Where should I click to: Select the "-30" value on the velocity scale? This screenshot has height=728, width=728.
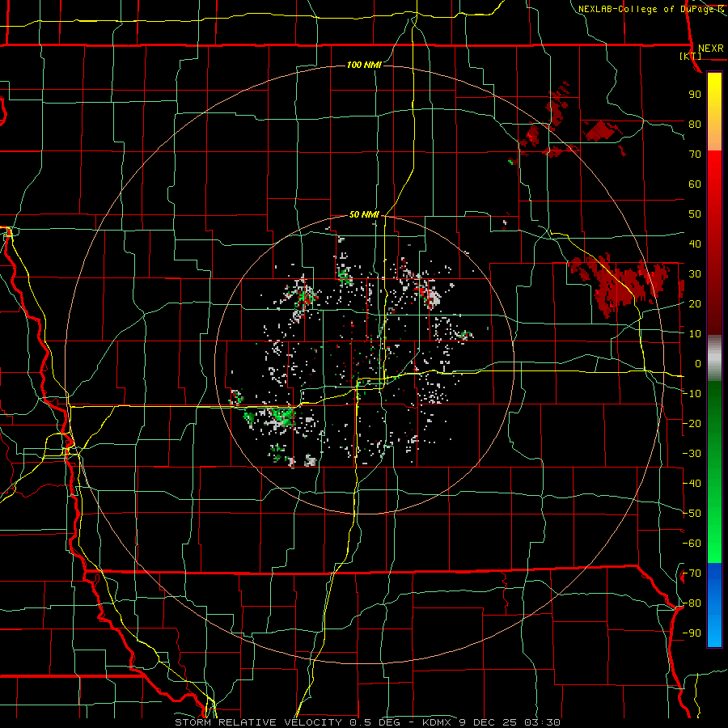(692, 454)
